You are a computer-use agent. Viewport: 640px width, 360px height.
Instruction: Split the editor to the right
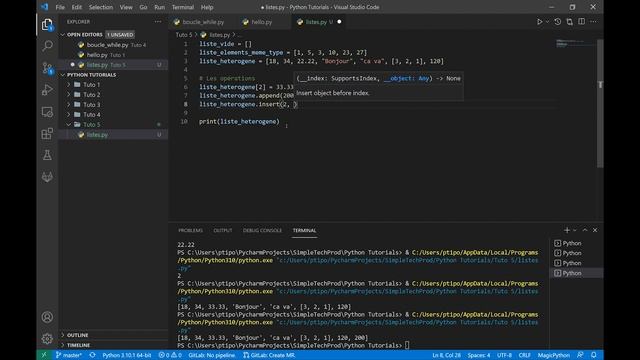point(581,22)
